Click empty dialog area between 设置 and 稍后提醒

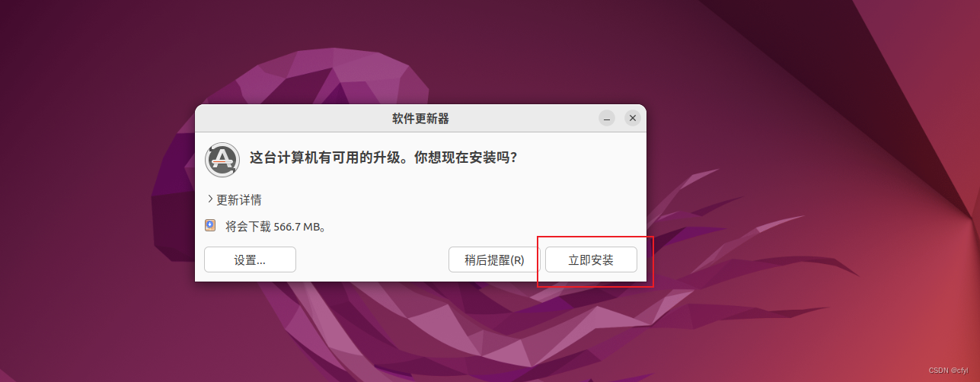[x=372, y=259]
